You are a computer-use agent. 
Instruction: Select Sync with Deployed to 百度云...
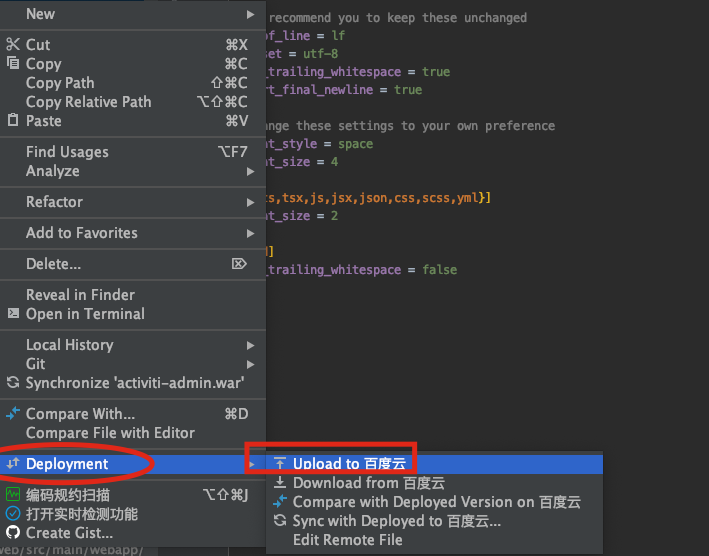(x=435, y=521)
